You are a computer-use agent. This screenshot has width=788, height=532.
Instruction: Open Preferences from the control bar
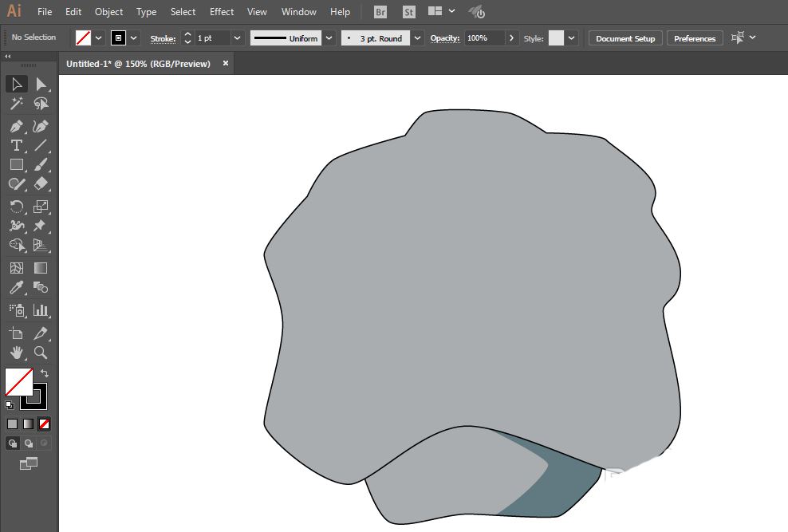(x=694, y=38)
